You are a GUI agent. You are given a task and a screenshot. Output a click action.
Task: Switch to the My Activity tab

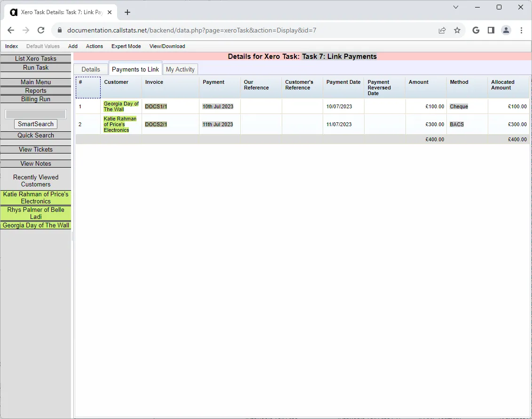180,69
